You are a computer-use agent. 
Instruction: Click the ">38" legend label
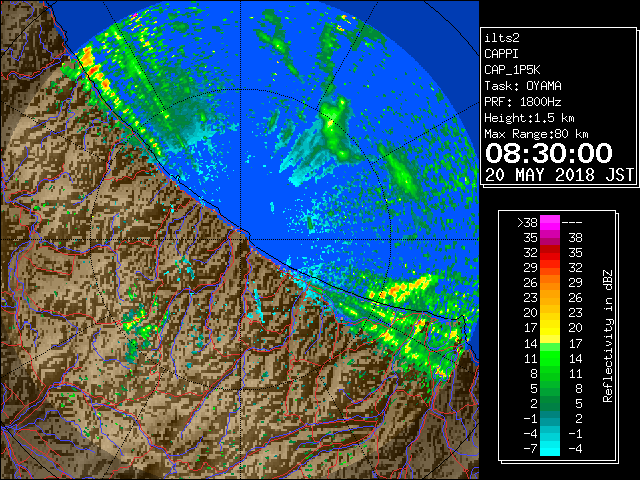527,222
